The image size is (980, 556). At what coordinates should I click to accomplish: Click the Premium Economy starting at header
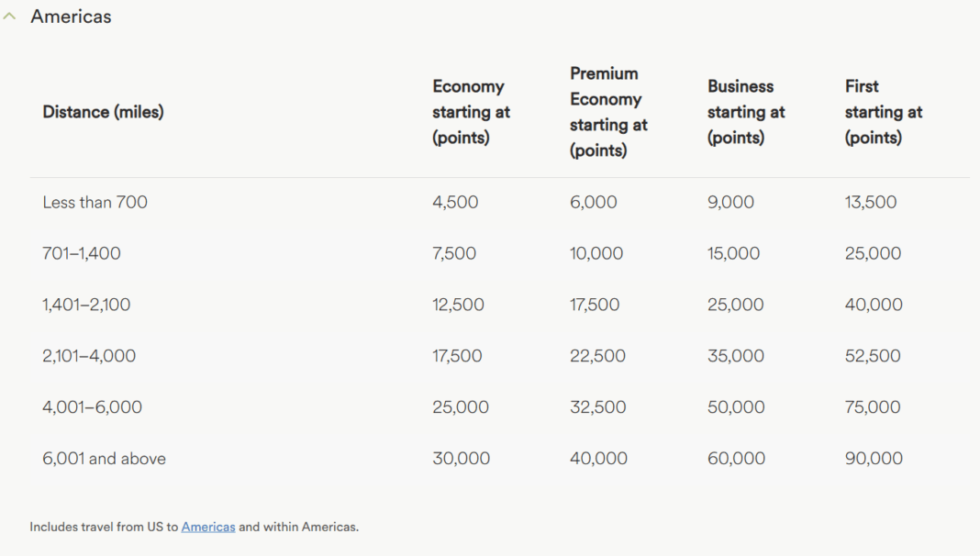pos(608,112)
